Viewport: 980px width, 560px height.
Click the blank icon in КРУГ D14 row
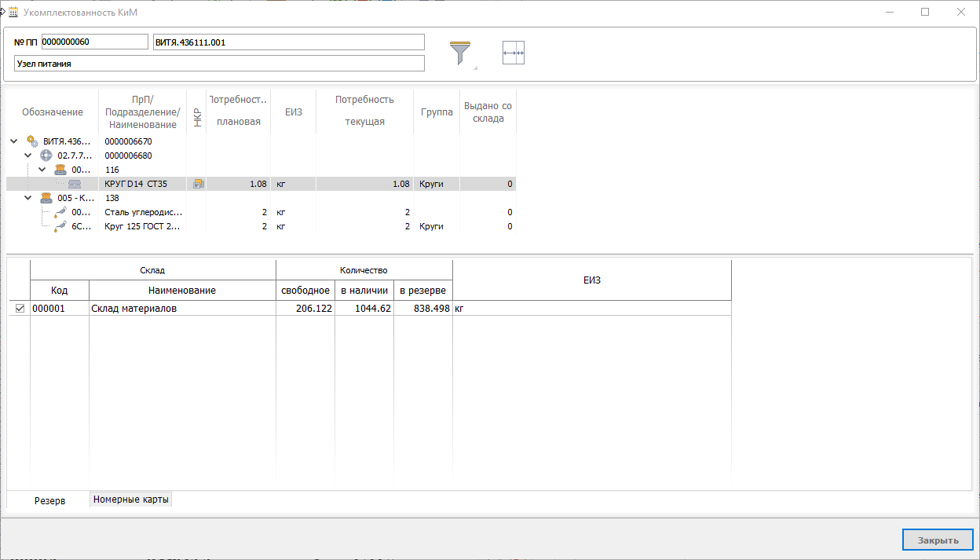pos(75,184)
